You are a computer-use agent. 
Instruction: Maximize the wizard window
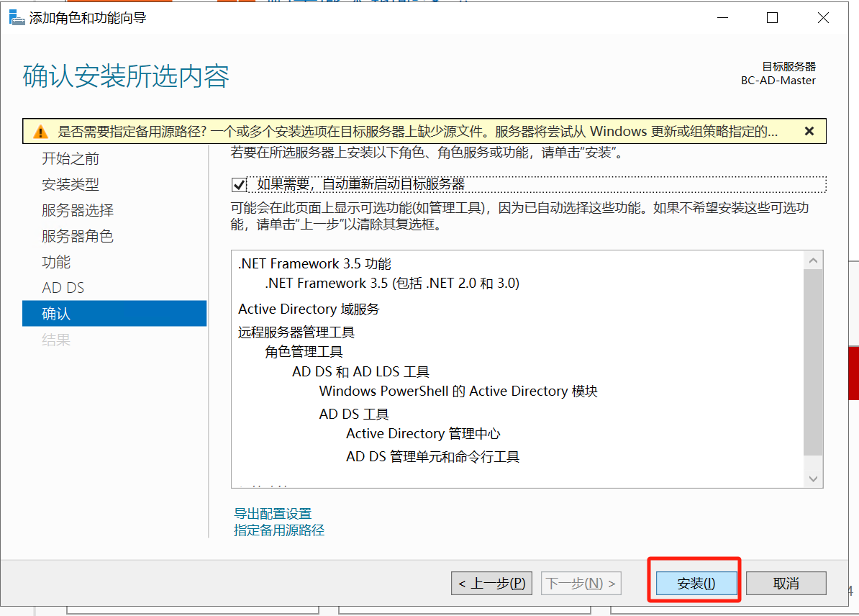click(772, 18)
